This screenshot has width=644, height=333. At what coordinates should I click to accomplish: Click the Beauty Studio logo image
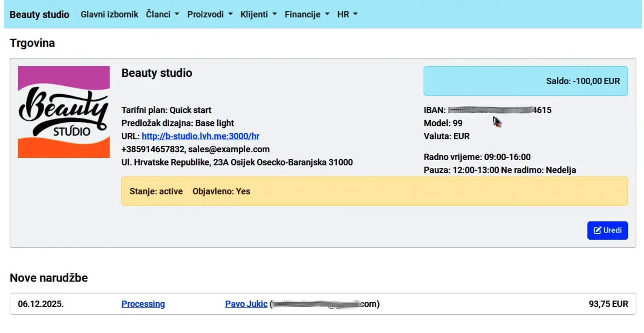point(63,112)
